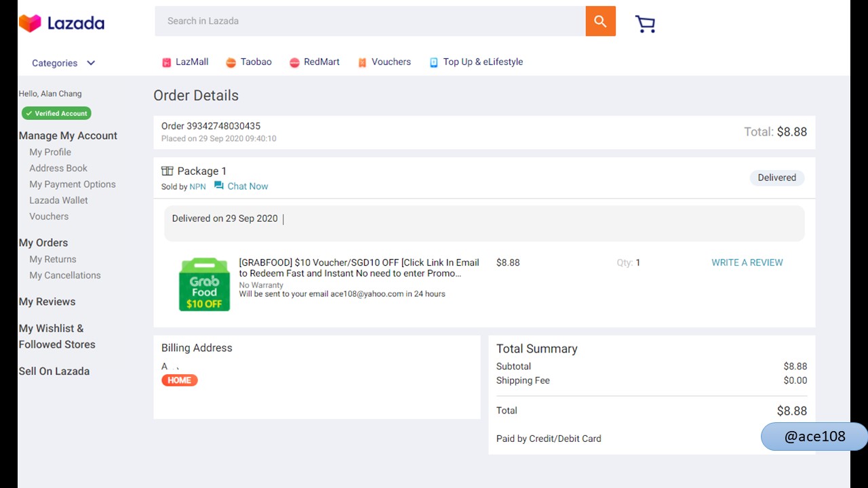
Task: Click the Delivered status badge
Action: [x=777, y=178]
